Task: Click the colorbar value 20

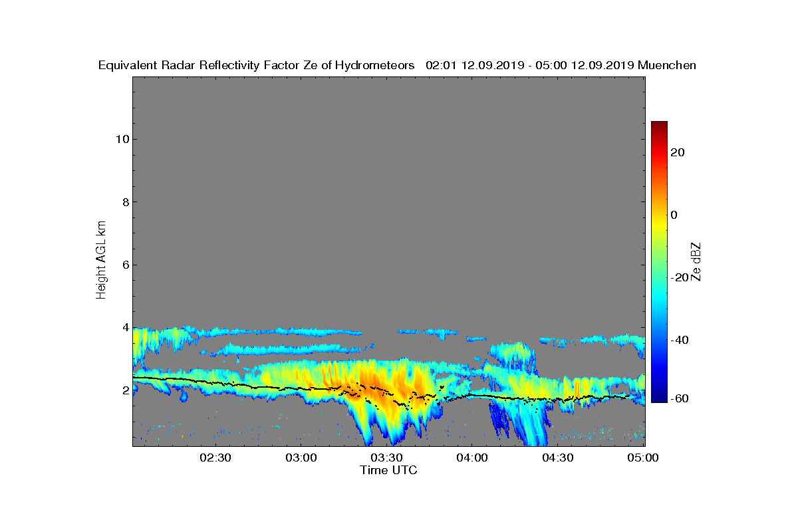Action: tap(678, 152)
